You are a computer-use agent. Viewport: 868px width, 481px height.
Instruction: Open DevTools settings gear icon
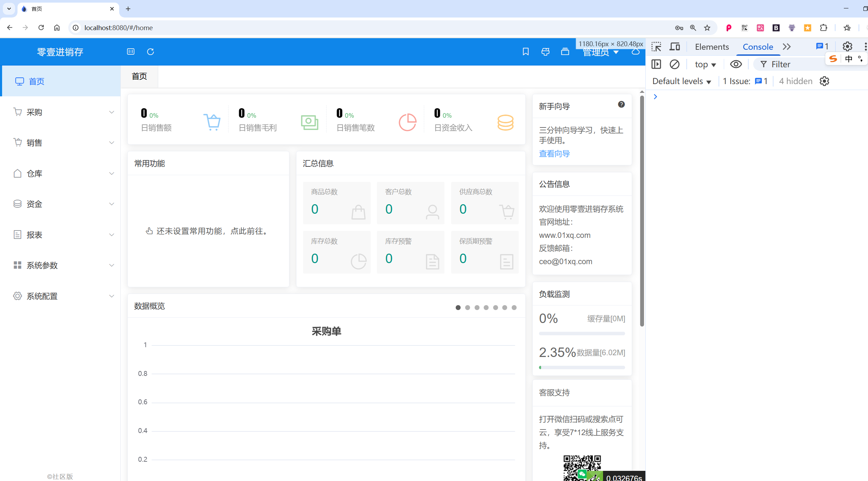(x=847, y=47)
